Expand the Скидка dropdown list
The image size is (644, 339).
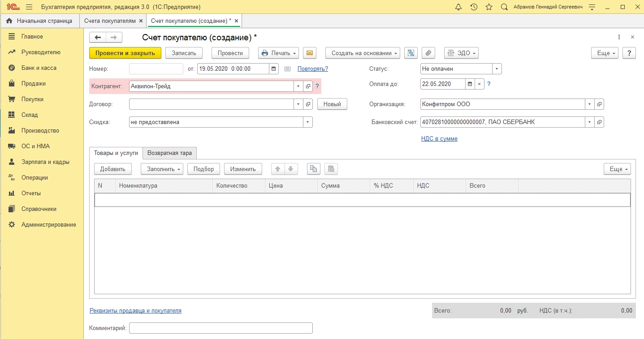pyautogui.click(x=307, y=122)
